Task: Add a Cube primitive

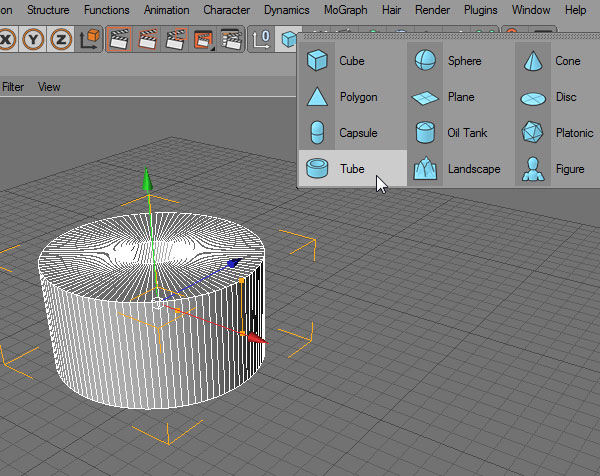Action: 352,60
